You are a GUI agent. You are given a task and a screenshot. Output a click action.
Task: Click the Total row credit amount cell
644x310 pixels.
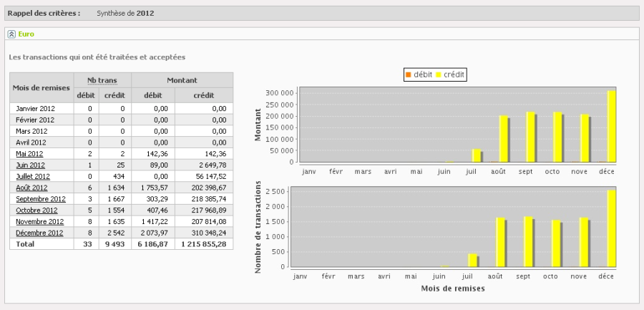click(203, 244)
